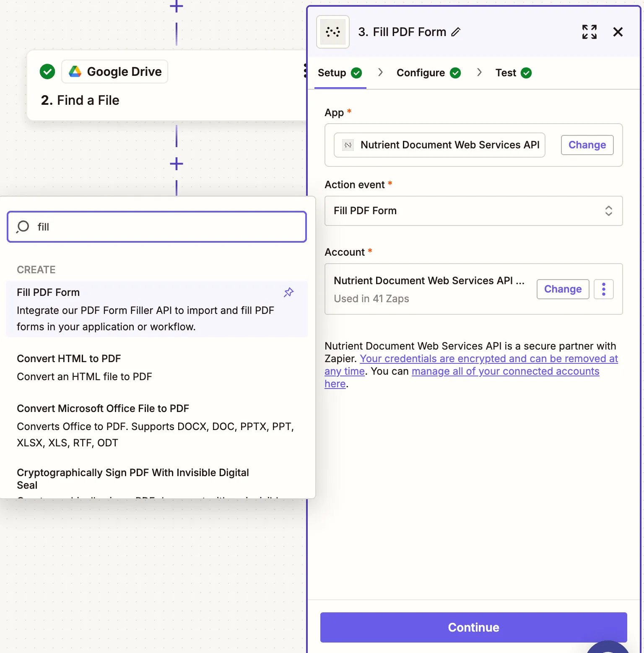Click the plus icon below Find a File
Screen dimensions: 644x653
(x=176, y=164)
